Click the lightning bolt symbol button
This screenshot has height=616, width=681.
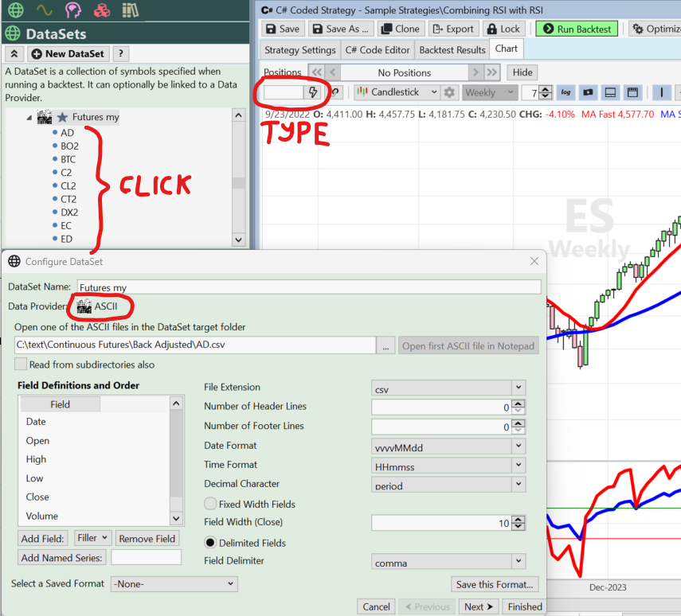click(x=313, y=92)
